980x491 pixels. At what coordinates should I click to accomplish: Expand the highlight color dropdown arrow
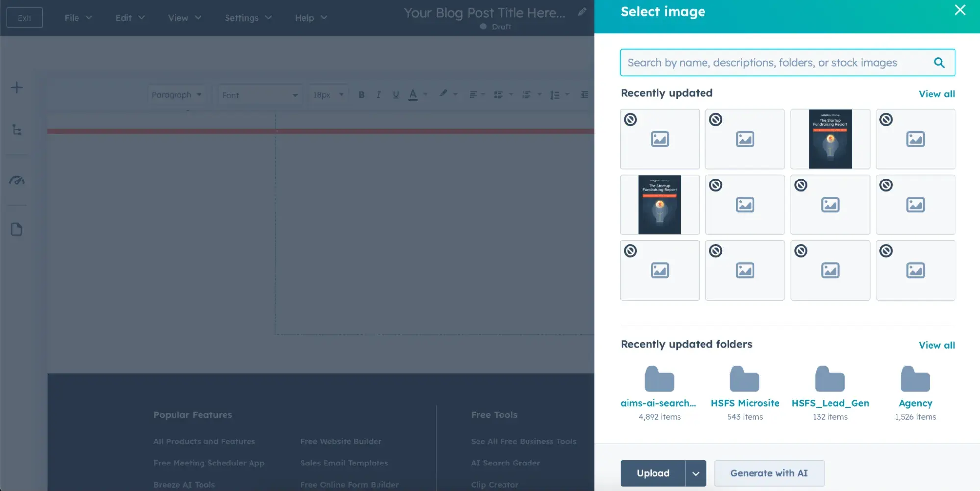455,94
